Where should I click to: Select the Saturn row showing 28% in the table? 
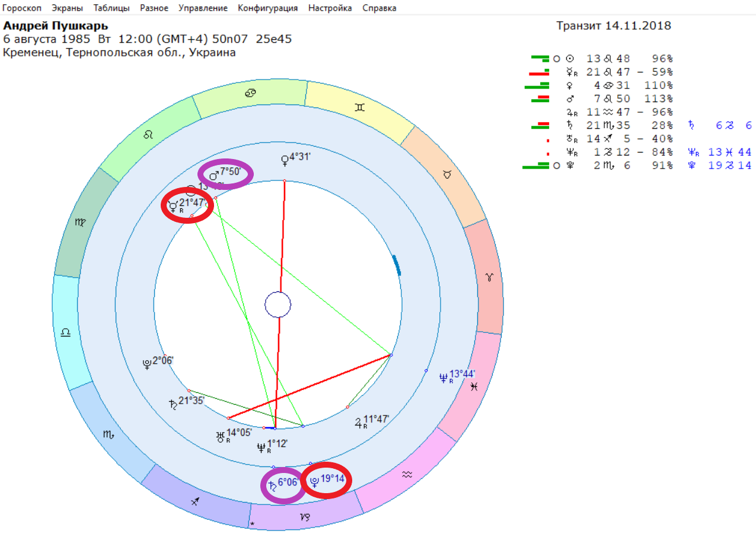[602, 125]
